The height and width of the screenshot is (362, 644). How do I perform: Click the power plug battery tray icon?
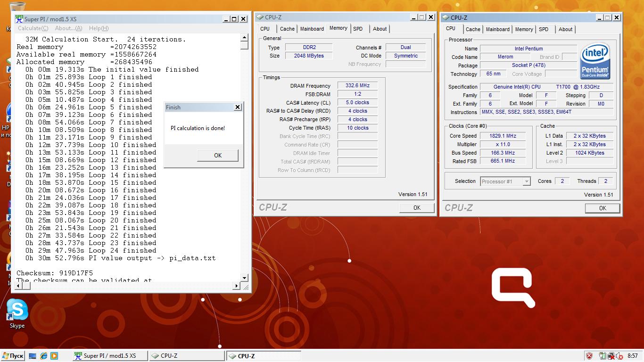(x=603, y=356)
